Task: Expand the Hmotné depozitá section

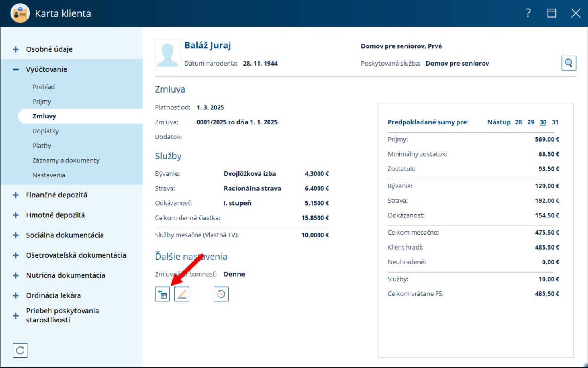Action: (x=16, y=215)
